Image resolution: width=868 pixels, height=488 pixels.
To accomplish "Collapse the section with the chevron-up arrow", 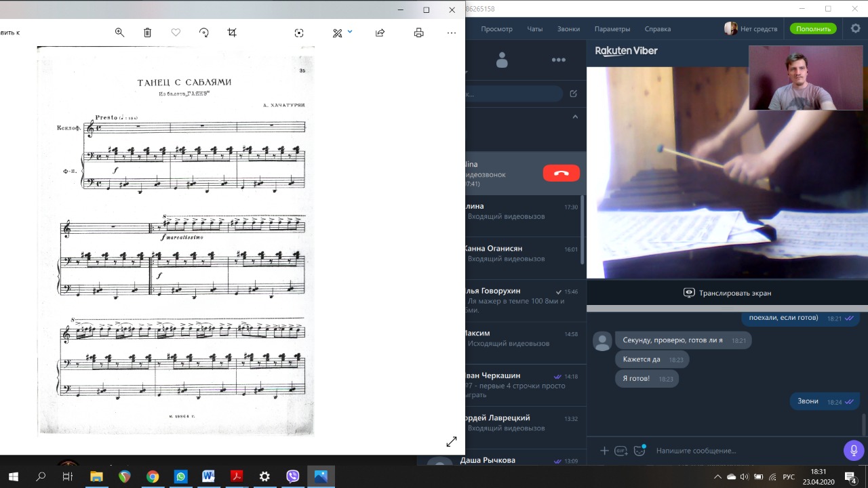I will [575, 117].
